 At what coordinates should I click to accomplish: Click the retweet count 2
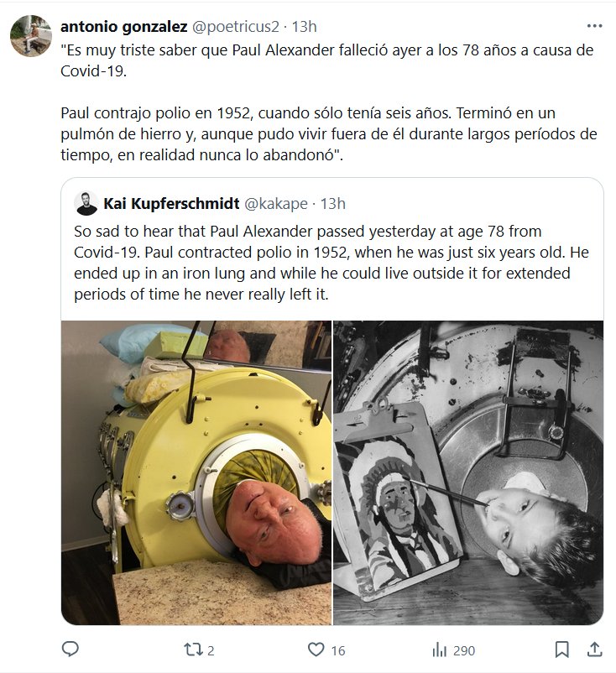click(x=211, y=650)
